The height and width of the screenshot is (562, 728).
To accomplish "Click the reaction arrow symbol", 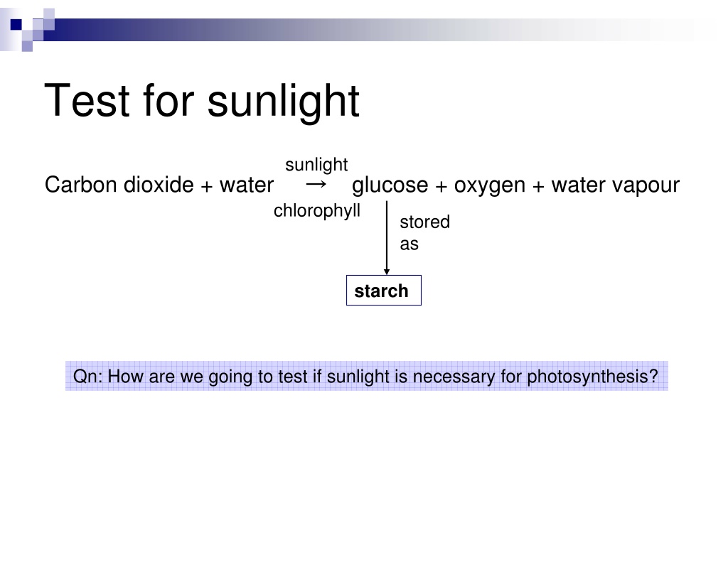I will click(316, 184).
